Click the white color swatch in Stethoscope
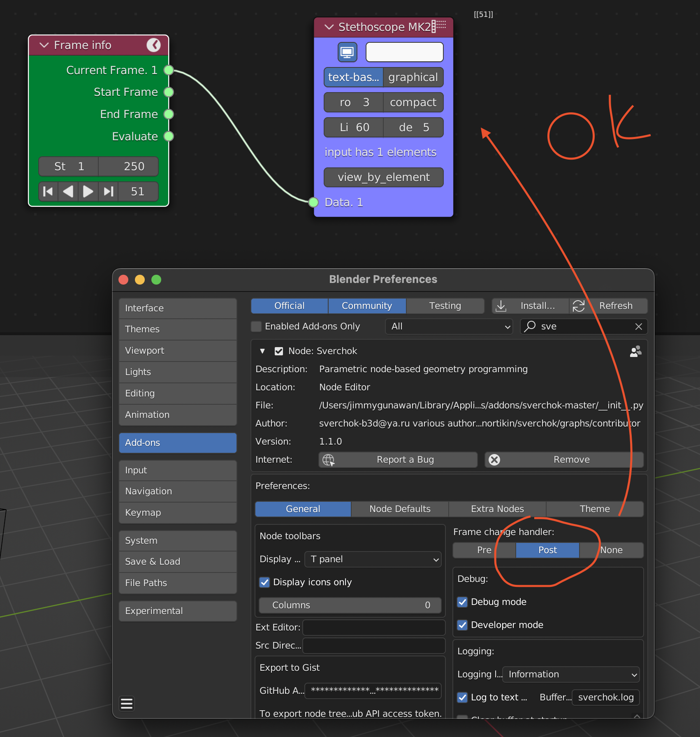Image resolution: width=700 pixels, height=737 pixels. click(x=405, y=52)
